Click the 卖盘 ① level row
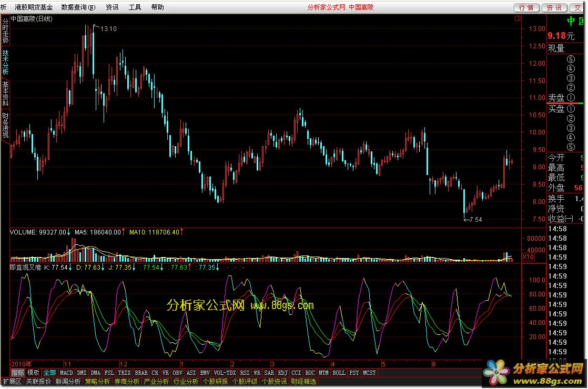The image size is (588, 389). coord(561,98)
